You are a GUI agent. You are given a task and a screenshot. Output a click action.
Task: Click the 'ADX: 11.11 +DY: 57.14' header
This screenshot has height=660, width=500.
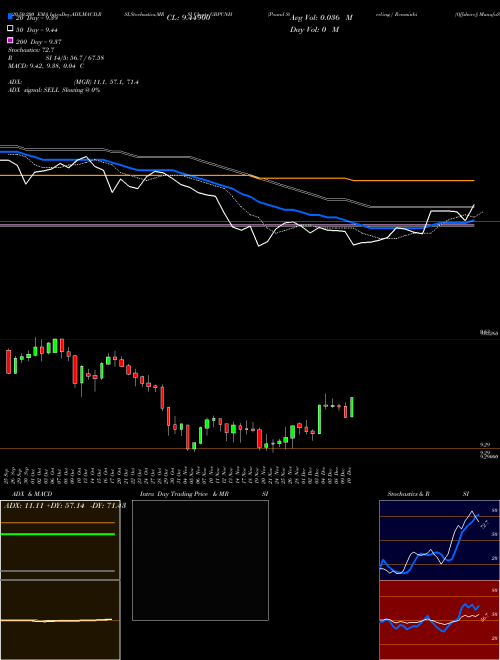tap(44, 505)
